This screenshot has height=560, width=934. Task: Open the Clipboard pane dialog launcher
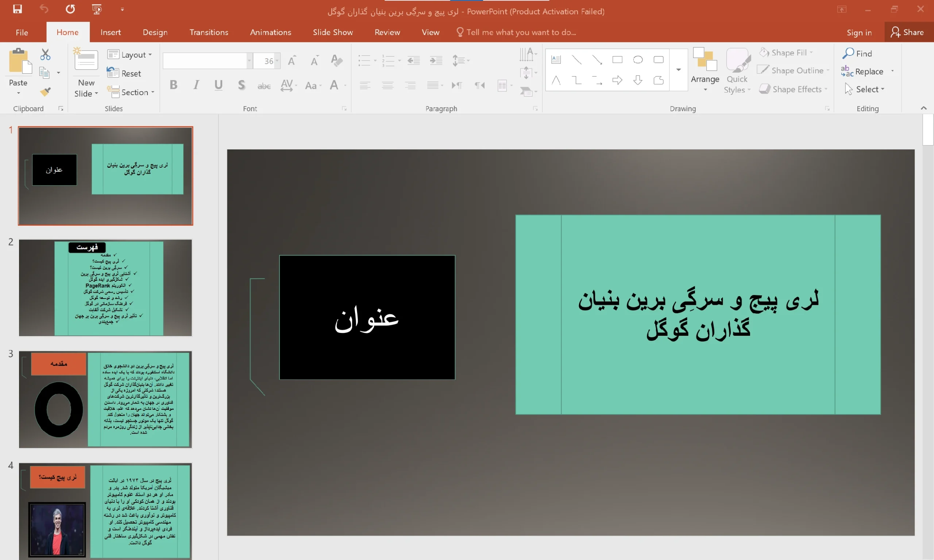point(61,109)
